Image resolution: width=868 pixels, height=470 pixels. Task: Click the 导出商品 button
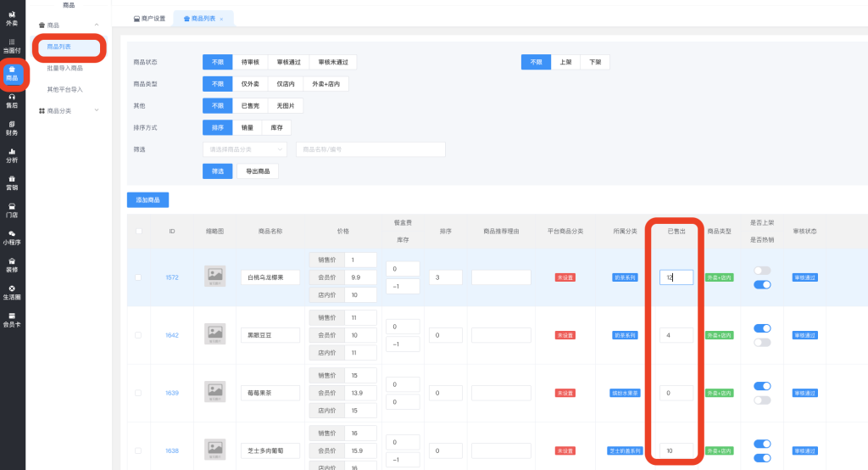point(258,171)
